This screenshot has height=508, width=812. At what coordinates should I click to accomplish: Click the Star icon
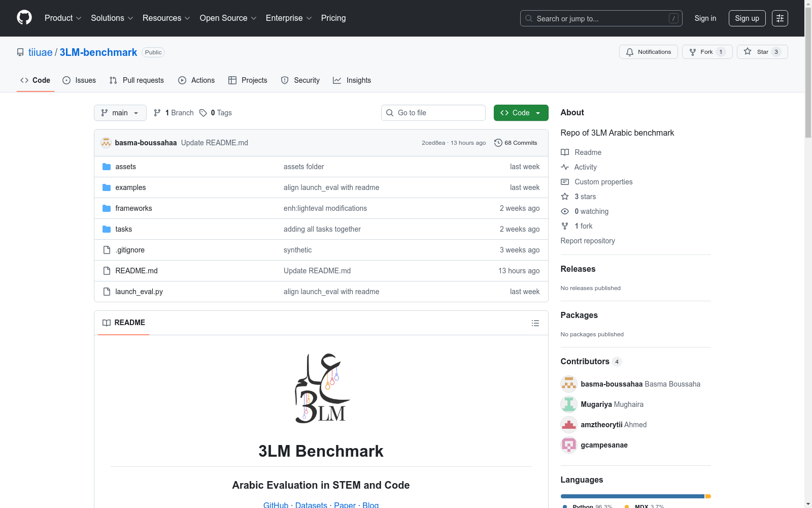(x=748, y=51)
